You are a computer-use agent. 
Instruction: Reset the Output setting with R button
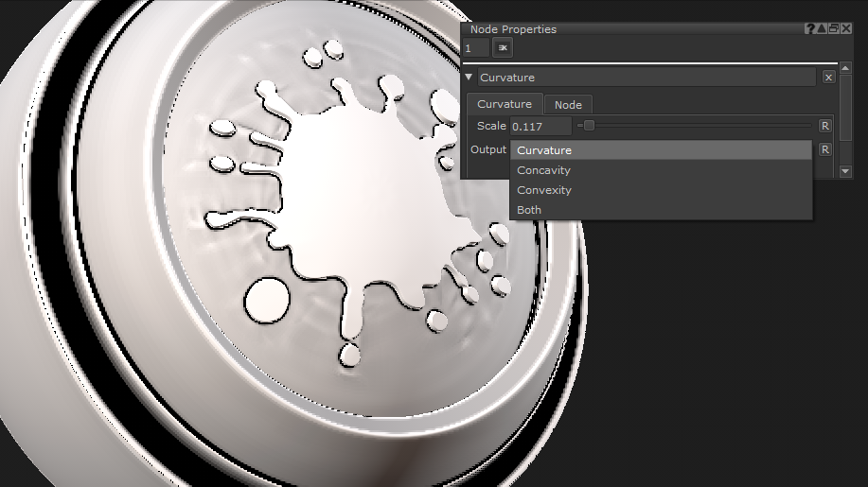click(x=824, y=149)
